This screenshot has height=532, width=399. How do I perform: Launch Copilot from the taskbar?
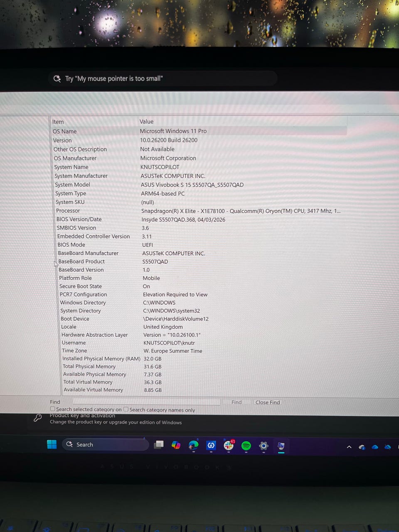176,445
